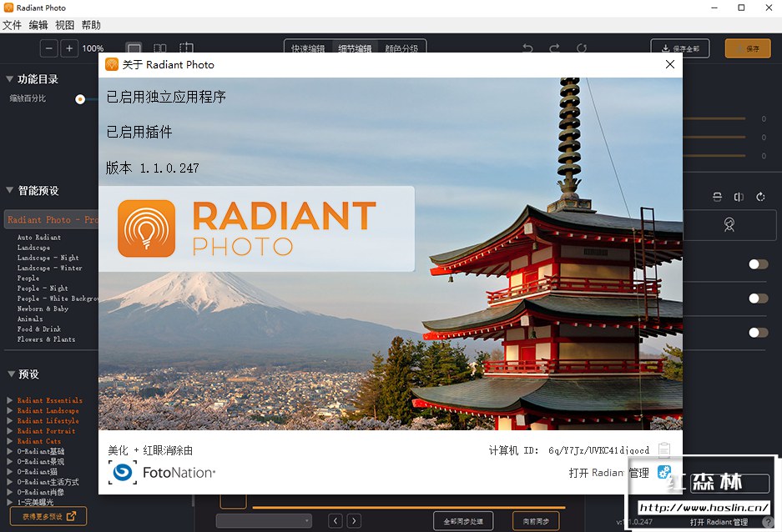This screenshot has width=782, height=532.
Task: Click the undo arrow icon
Action: point(527,48)
